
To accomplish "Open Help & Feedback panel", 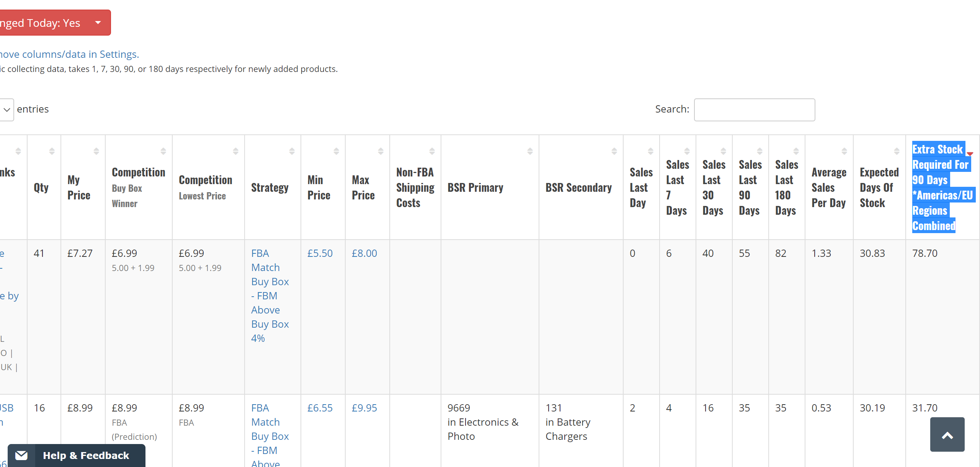I will click(86, 456).
